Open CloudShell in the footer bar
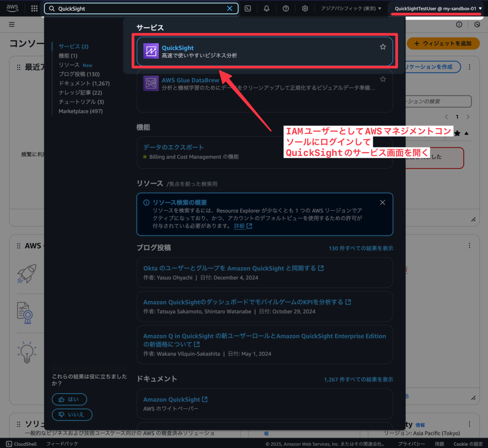 pyautogui.click(x=21, y=444)
